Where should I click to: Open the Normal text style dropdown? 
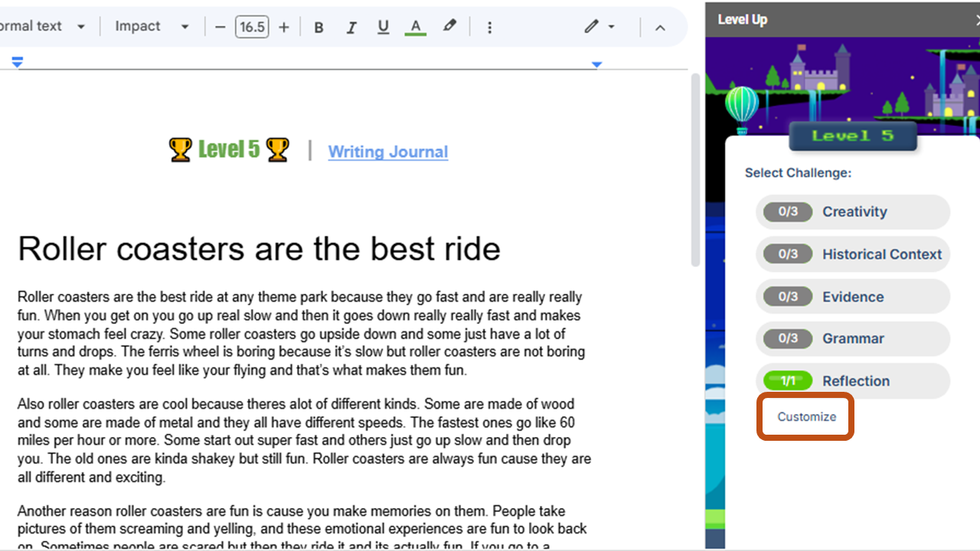[x=43, y=27]
